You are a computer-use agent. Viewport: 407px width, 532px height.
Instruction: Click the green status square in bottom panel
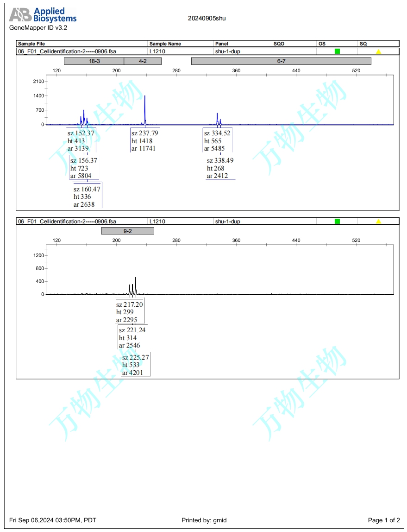(x=337, y=222)
